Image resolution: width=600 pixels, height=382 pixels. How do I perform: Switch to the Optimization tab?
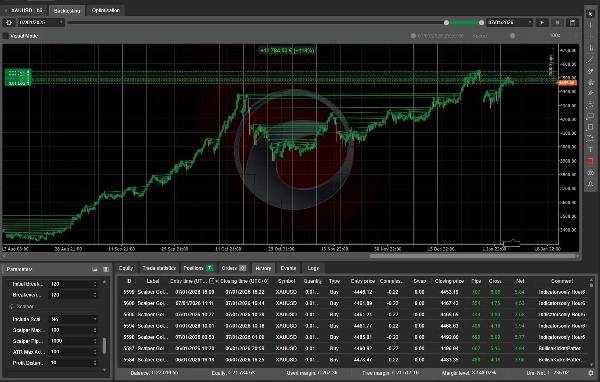106,10
